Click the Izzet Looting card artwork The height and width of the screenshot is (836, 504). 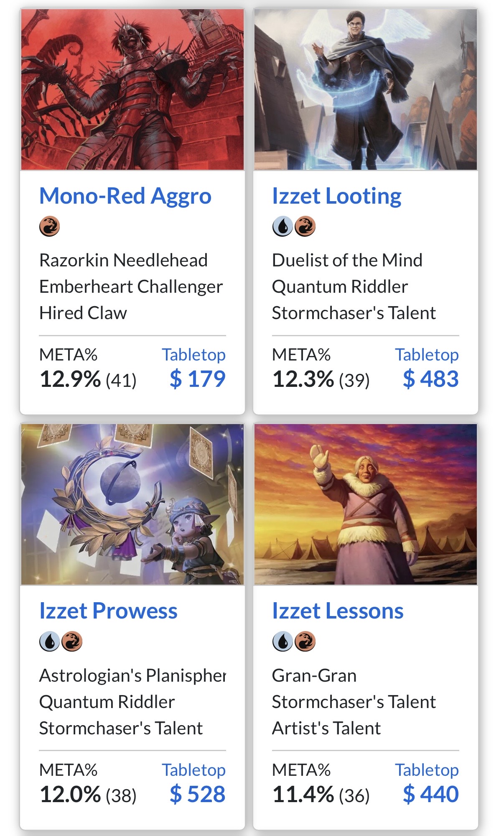pyautogui.click(x=365, y=89)
